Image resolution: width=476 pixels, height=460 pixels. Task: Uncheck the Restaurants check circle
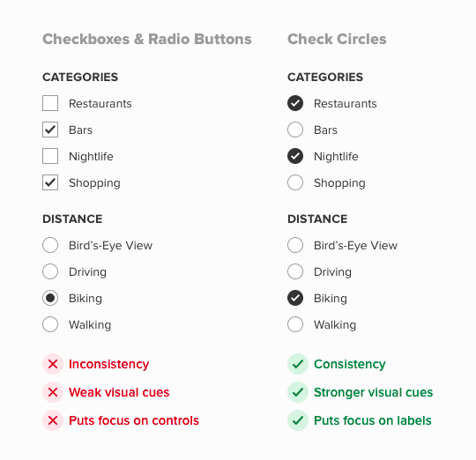point(295,103)
